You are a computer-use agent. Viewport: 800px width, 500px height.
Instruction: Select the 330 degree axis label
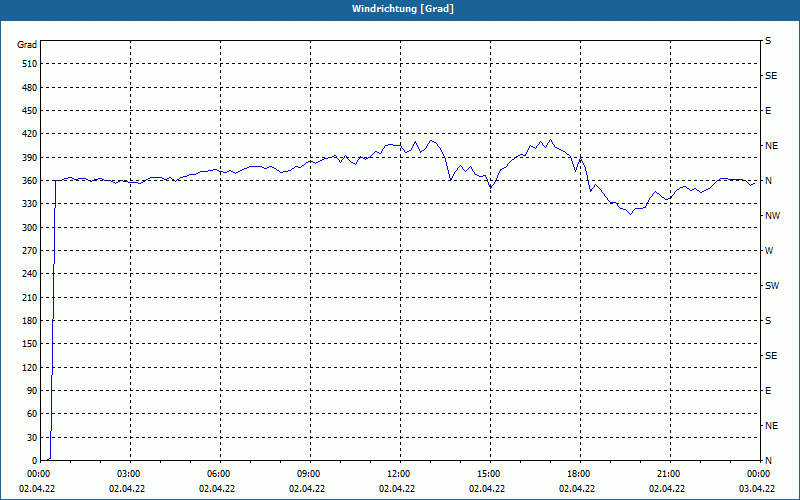point(30,204)
